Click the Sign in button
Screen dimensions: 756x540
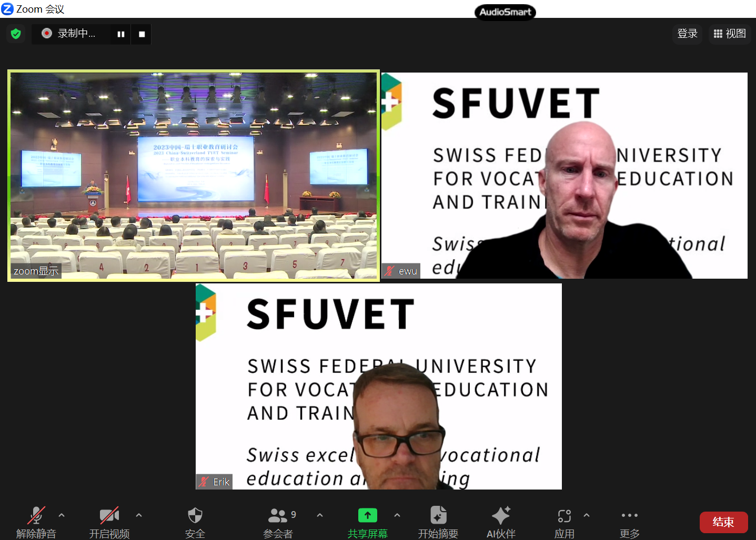coord(687,34)
